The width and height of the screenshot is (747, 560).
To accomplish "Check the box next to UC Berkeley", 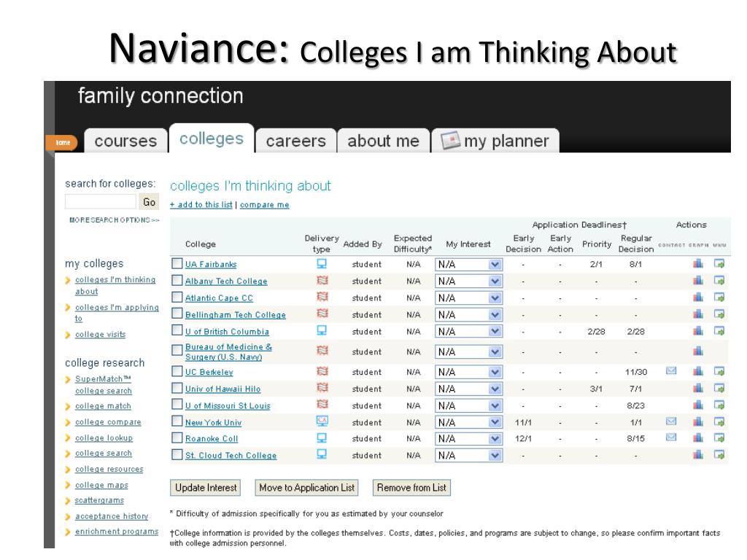I will tap(177, 371).
